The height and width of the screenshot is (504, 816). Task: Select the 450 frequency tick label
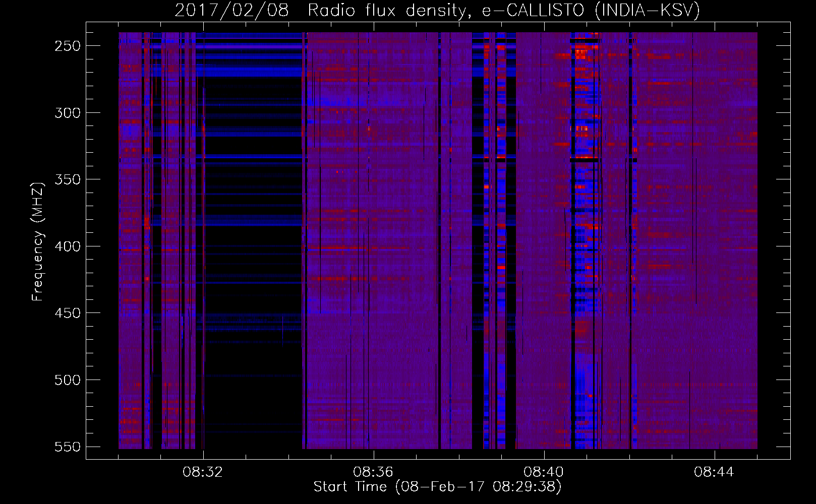point(68,313)
